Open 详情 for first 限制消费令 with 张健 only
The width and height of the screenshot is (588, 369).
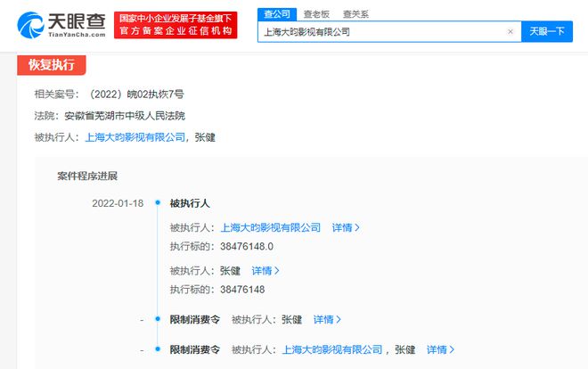click(x=327, y=319)
